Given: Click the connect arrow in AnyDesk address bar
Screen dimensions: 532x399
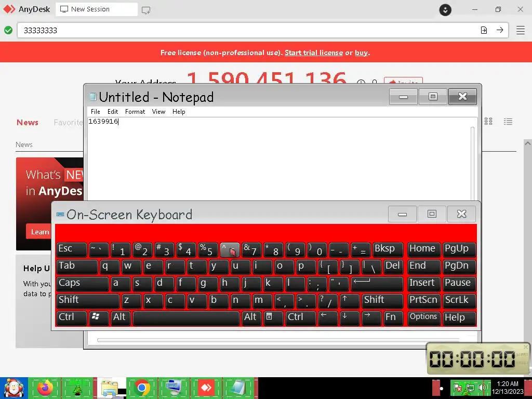Looking at the screenshot, I should [x=500, y=30].
